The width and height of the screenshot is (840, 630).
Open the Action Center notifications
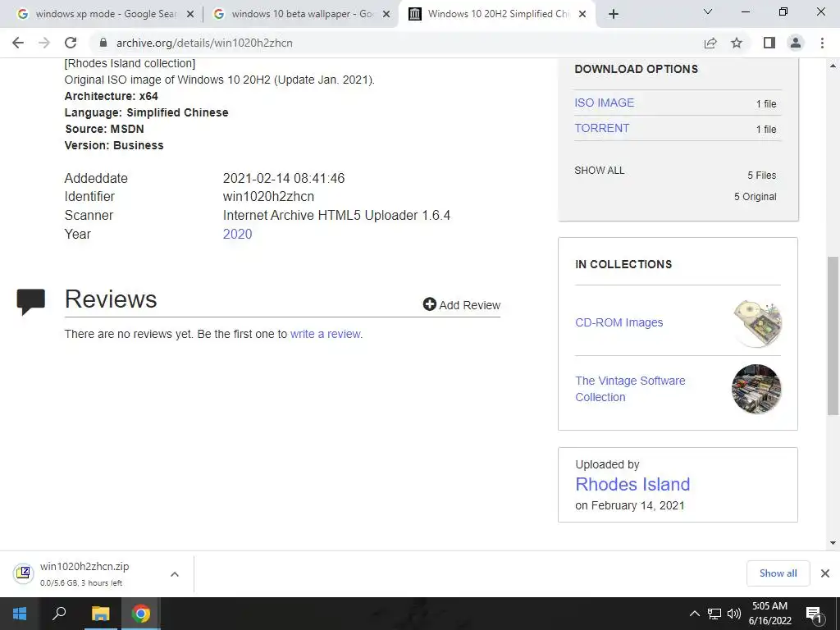[815, 614]
